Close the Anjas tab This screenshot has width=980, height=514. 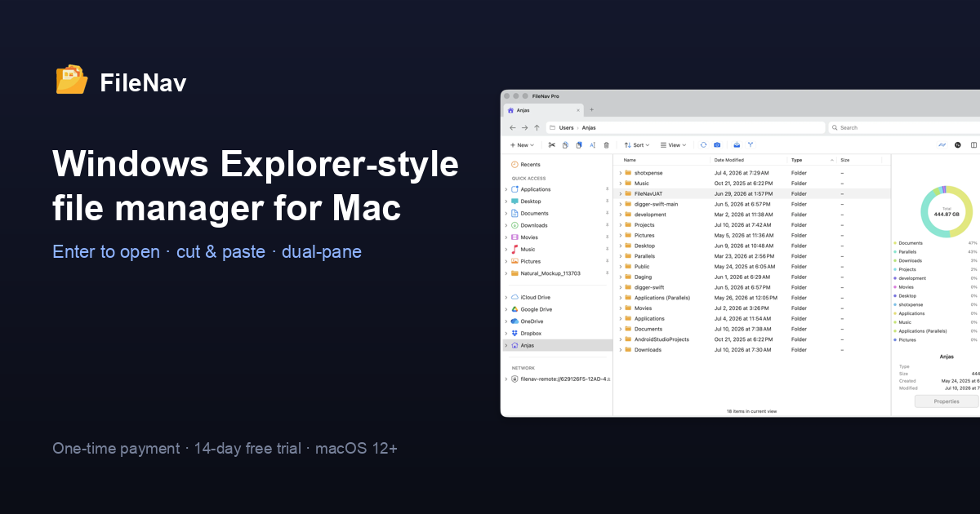pyautogui.click(x=578, y=109)
